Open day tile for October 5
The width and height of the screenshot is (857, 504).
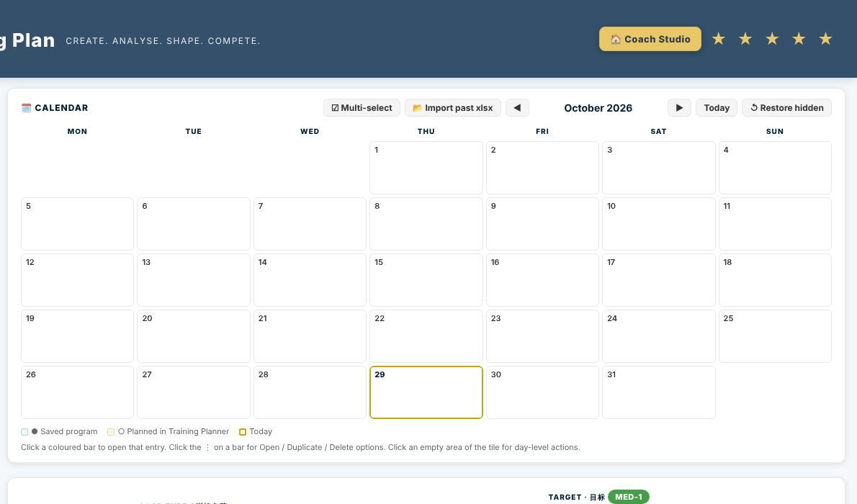77,224
